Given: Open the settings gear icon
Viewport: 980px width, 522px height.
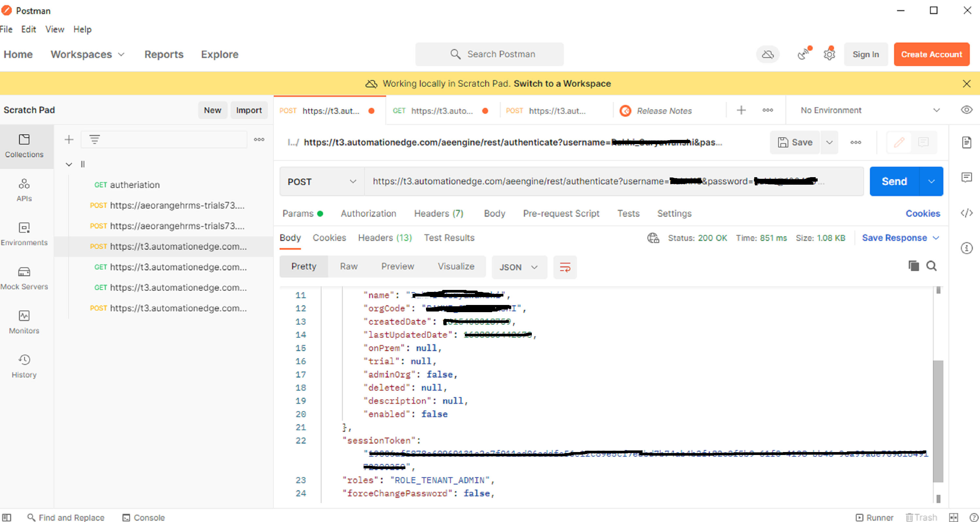Looking at the screenshot, I should pos(829,55).
